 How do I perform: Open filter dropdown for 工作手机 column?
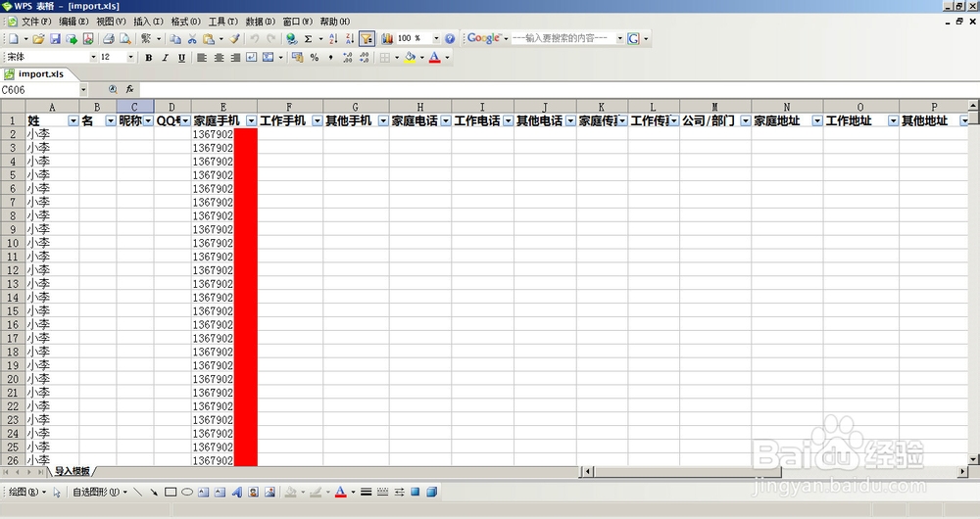point(317,120)
